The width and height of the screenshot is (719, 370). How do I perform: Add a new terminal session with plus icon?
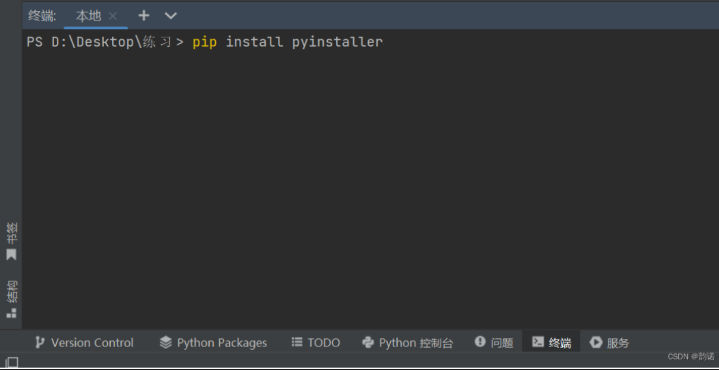tap(144, 16)
